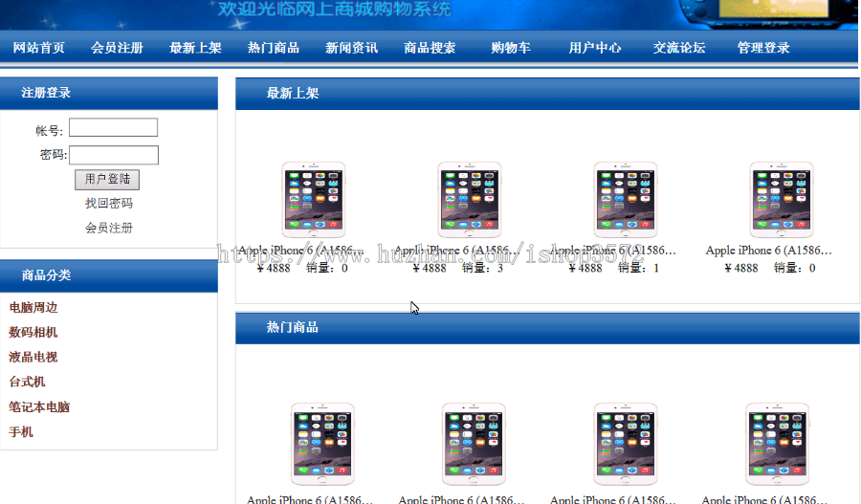The image size is (861, 504).
Task: Select the 笔记本电脑 category
Action: tap(39, 406)
